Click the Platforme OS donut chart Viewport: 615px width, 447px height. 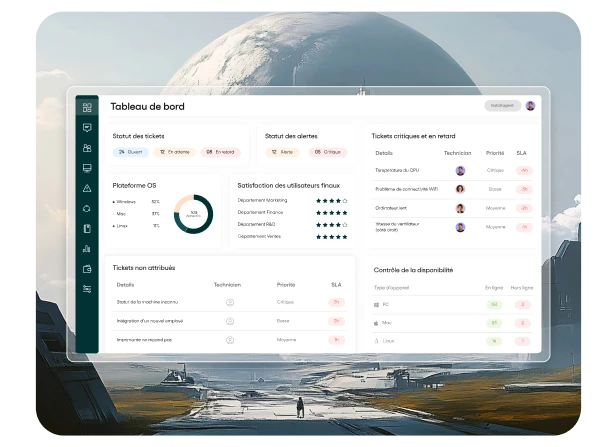click(193, 213)
